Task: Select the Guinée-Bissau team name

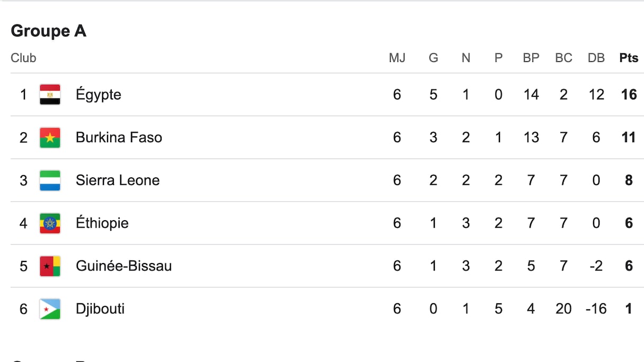Action: tap(124, 266)
